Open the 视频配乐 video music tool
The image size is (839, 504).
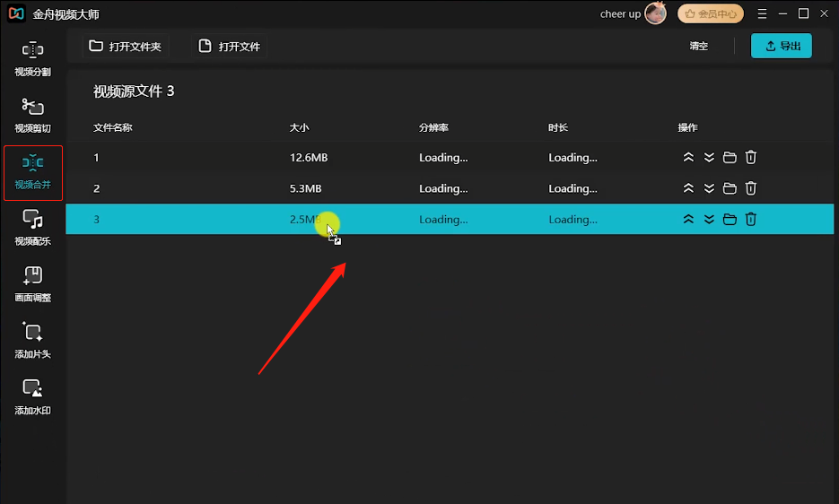32,228
